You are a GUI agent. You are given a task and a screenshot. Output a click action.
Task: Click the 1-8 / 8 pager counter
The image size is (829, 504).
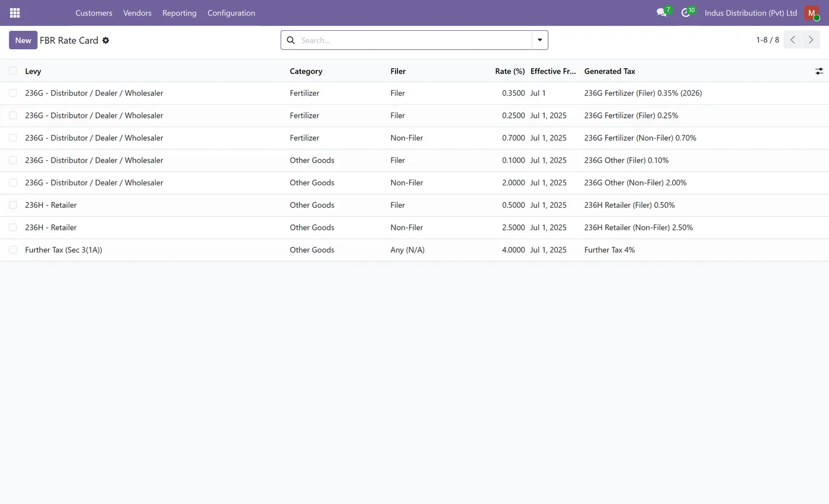[767, 40]
